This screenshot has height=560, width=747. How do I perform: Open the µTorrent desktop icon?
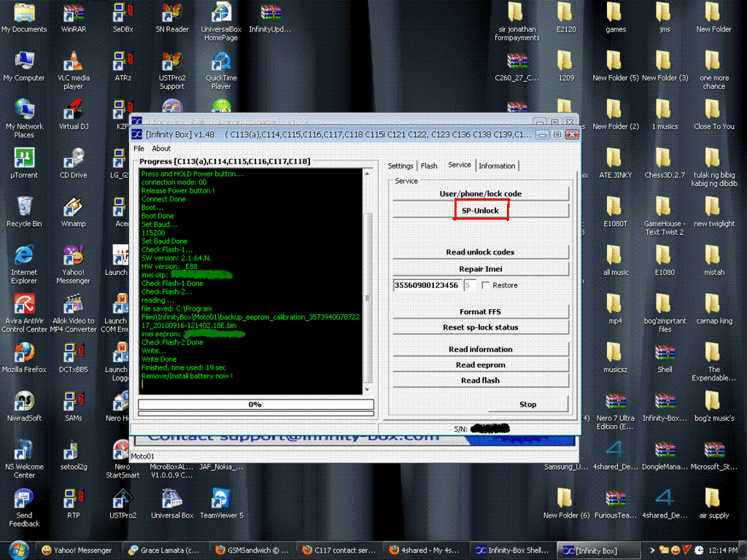click(x=24, y=159)
